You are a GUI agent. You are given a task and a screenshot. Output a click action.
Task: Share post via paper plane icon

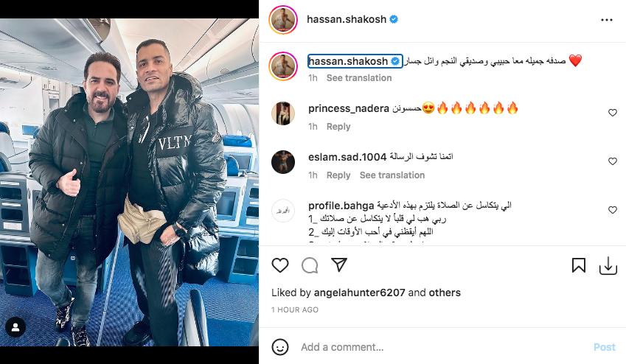(339, 265)
